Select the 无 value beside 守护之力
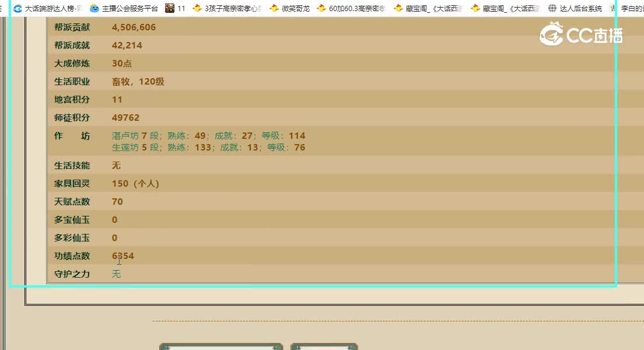 (116, 274)
